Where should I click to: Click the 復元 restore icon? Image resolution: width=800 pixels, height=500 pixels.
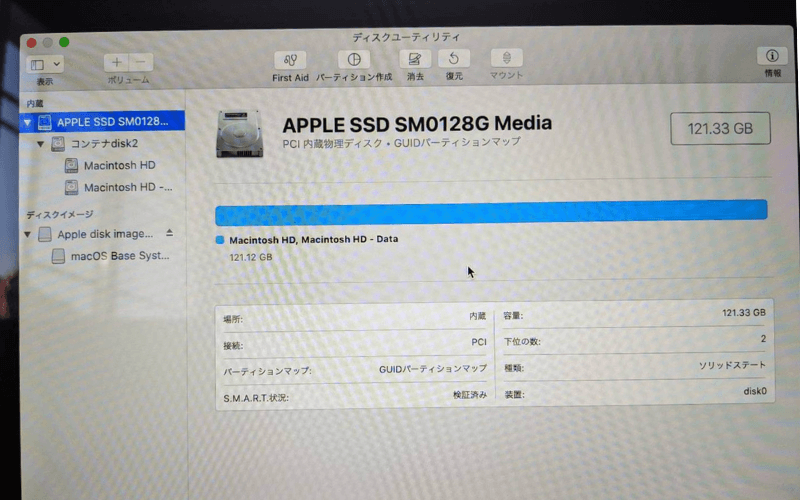pyautogui.click(x=454, y=59)
